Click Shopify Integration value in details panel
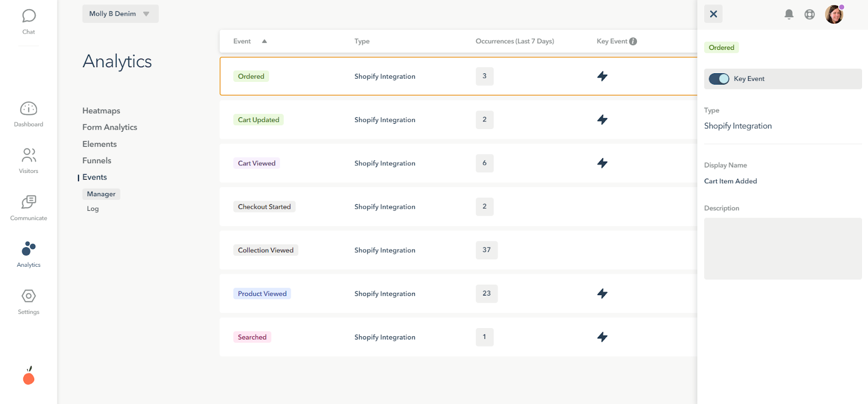Viewport: 868px width, 404px height. 738,126
